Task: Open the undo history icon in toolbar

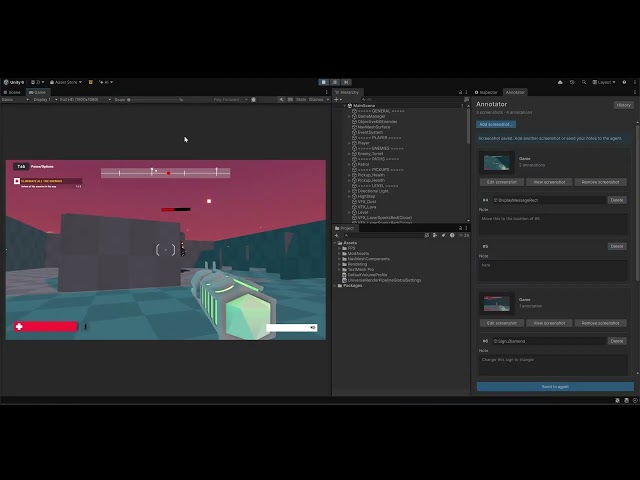Action: pyautogui.click(x=572, y=82)
